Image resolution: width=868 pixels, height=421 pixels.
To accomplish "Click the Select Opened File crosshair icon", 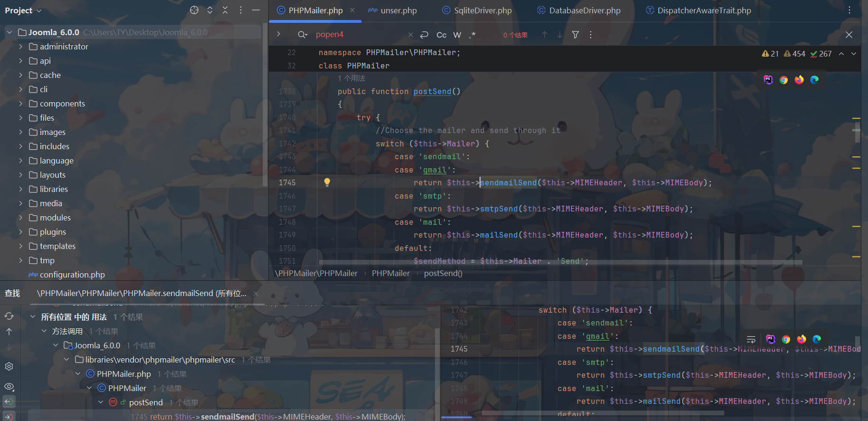I will [194, 10].
